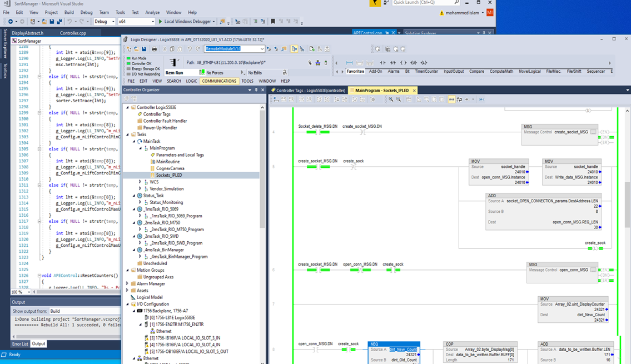This screenshot has height=364, width=631.
Task: Zoom out on the ladder editor
Action: (399, 99)
